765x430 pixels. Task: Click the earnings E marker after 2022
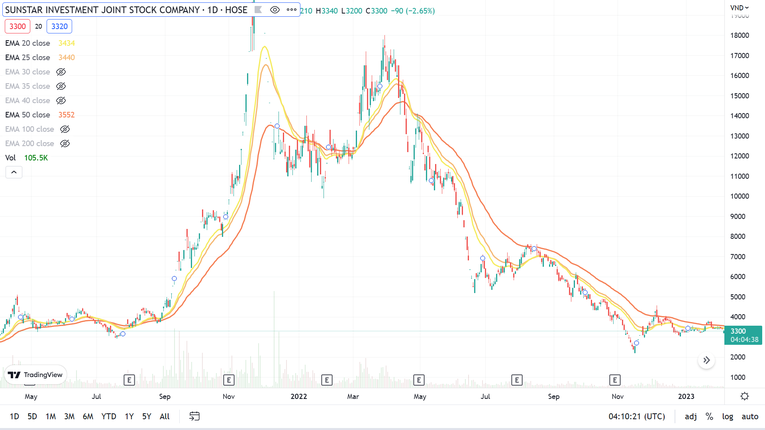327,380
